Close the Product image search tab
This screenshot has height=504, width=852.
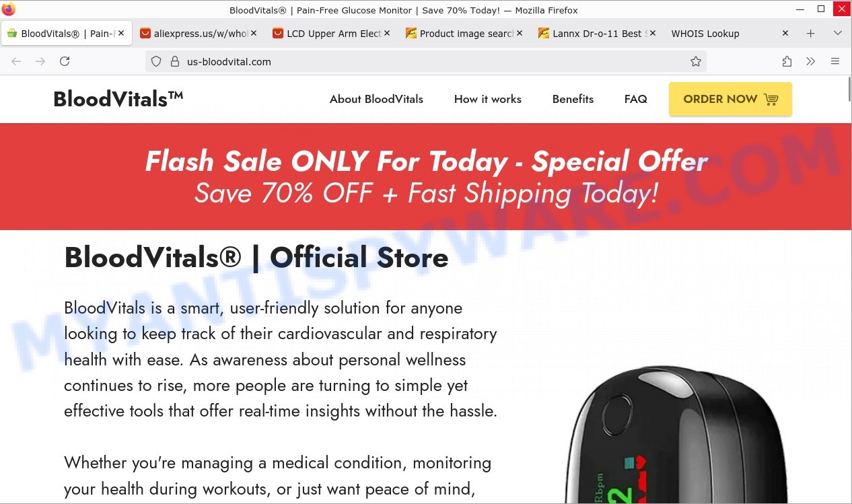point(520,33)
